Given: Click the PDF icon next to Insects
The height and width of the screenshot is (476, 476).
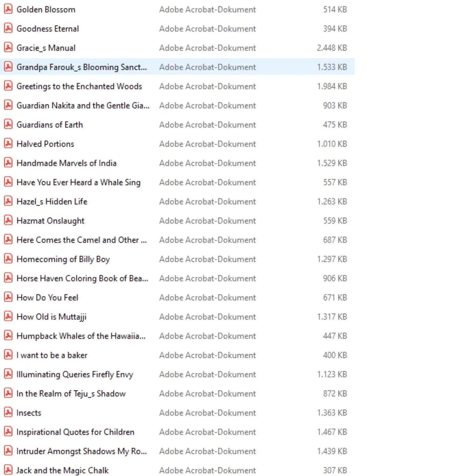Looking at the screenshot, I should tap(8, 412).
